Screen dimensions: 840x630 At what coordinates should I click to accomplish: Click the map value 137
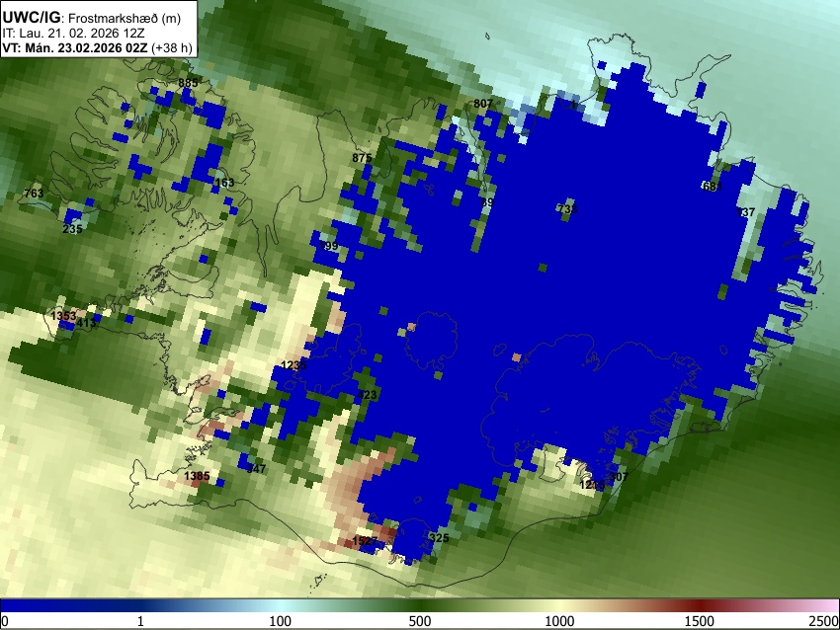pyautogui.click(x=745, y=212)
